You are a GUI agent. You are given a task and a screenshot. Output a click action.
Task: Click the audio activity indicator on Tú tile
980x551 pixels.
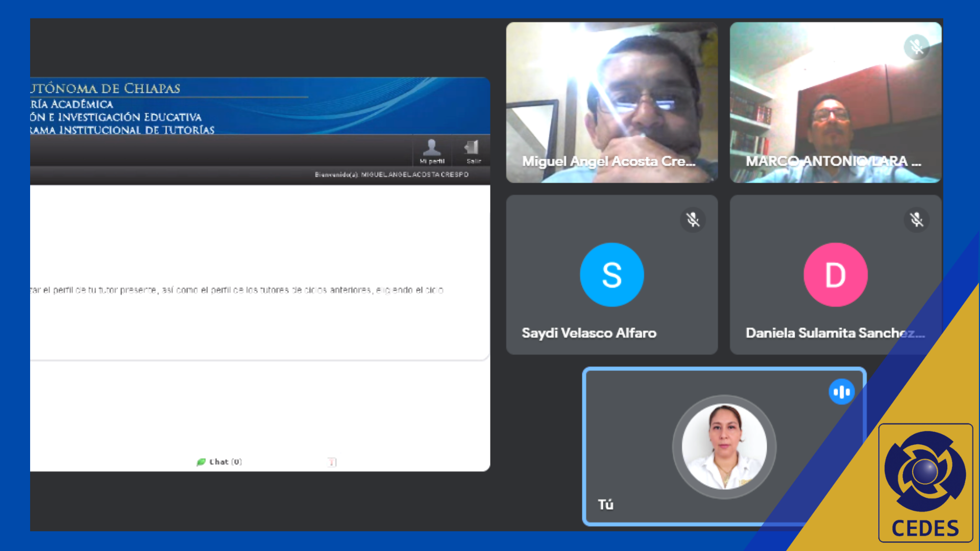point(841,392)
